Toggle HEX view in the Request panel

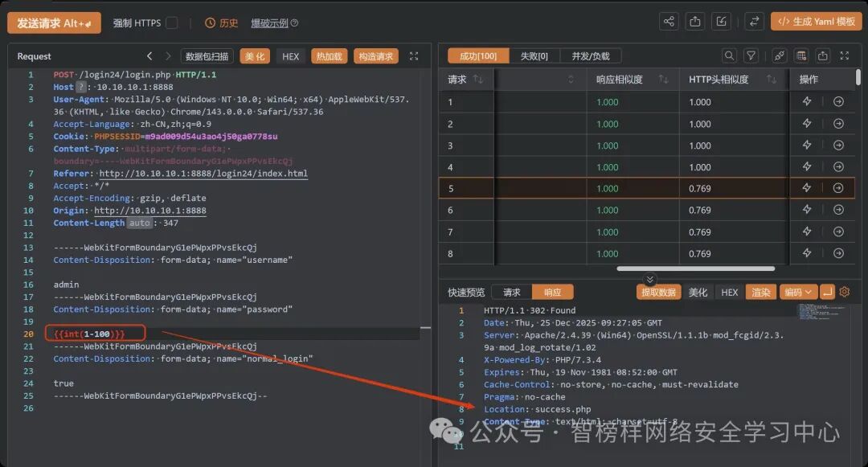click(x=291, y=56)
